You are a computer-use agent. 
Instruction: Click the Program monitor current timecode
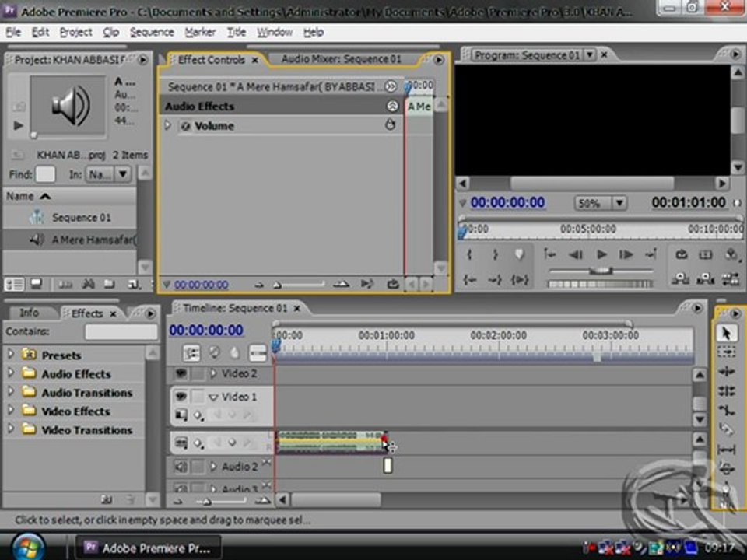click(507, 203)
